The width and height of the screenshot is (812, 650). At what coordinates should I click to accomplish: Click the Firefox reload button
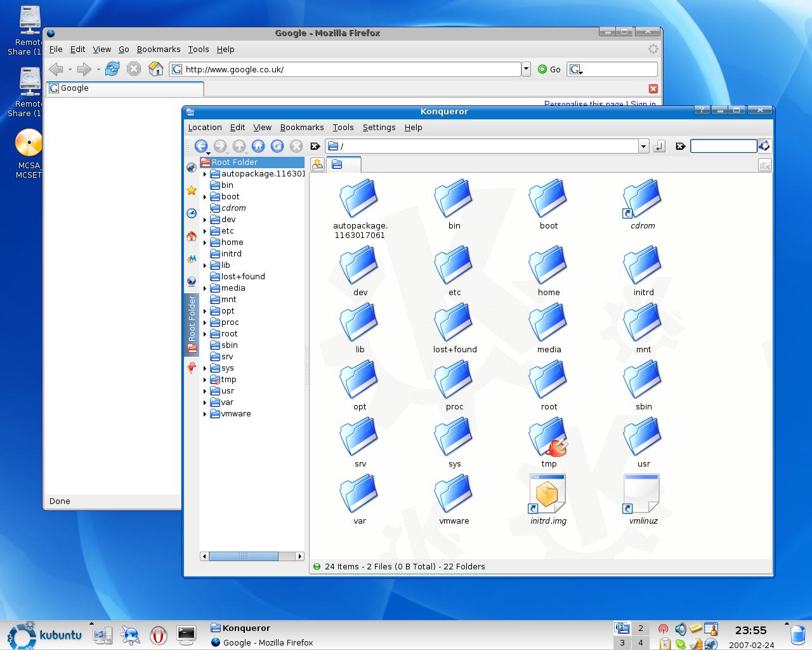(x=112, y=69)
